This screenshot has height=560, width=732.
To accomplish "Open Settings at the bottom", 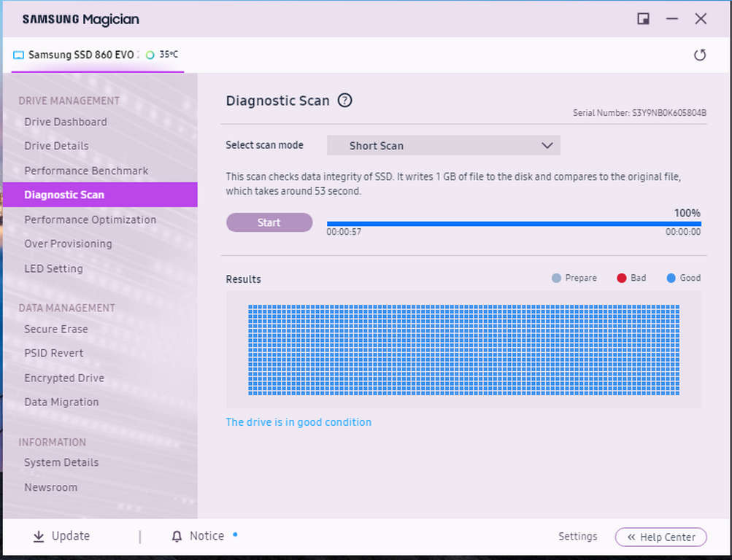I will click(x=577, y=537).
